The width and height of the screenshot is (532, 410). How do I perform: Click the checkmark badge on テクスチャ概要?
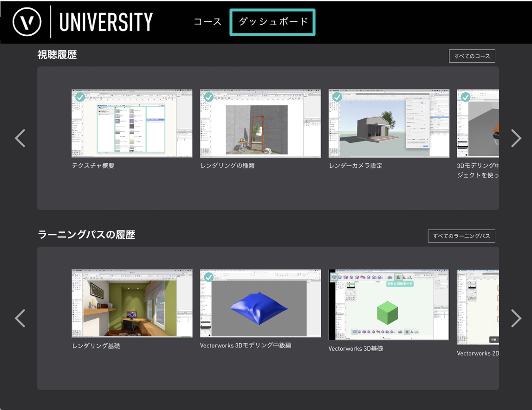click(80, 97)
